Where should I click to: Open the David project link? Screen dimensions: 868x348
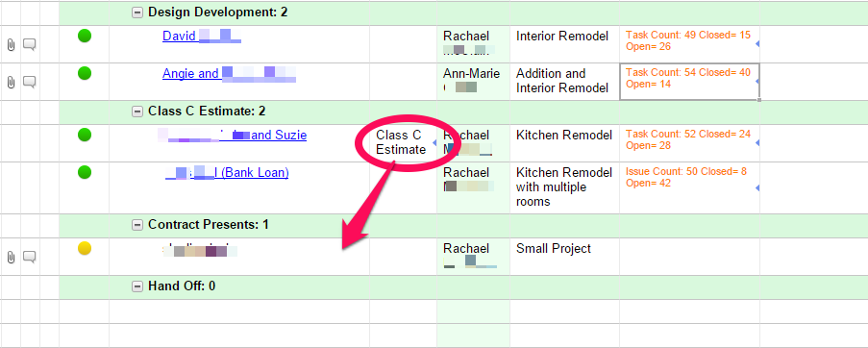[x=202, y=37]
